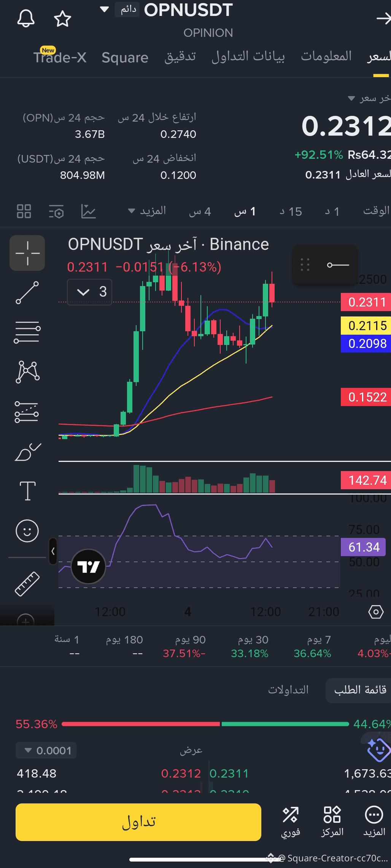Tap the 180 يوم performance entry

pos(124,647)
